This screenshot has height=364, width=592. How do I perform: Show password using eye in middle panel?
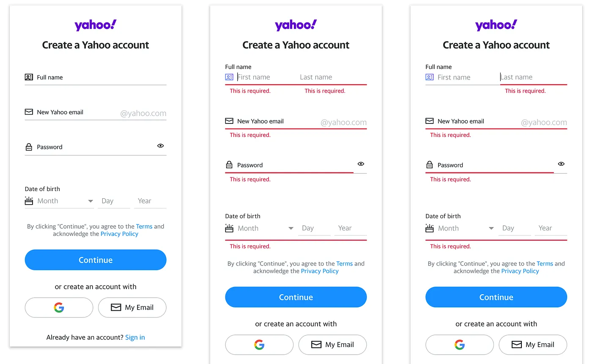[361, 164]
